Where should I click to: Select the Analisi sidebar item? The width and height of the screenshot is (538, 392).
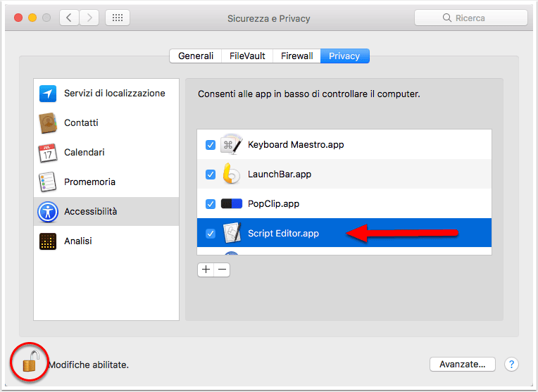tap(106, 241)
